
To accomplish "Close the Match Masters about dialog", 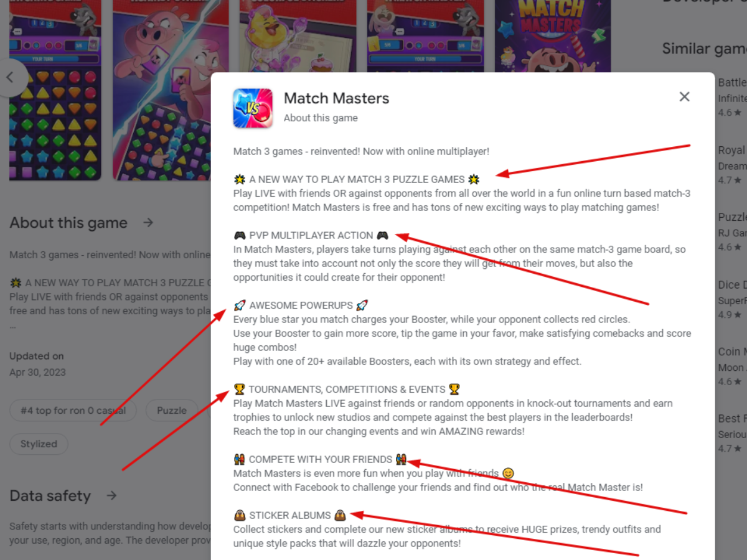I will coord(684,97).
